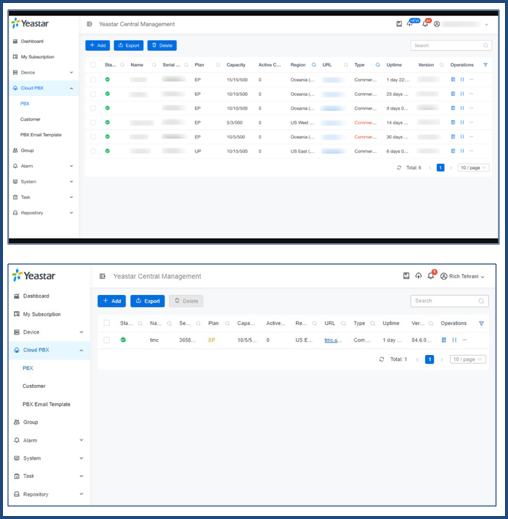Click Search field beside greyed Delete button
The width and height of the screenshot is (508, 519).
pos(449,301)
